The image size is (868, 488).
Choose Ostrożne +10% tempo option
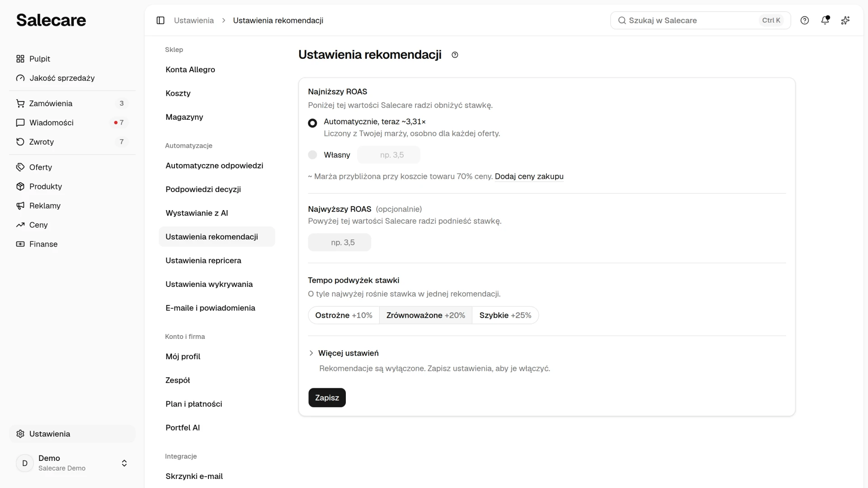(x=344, y=315)
